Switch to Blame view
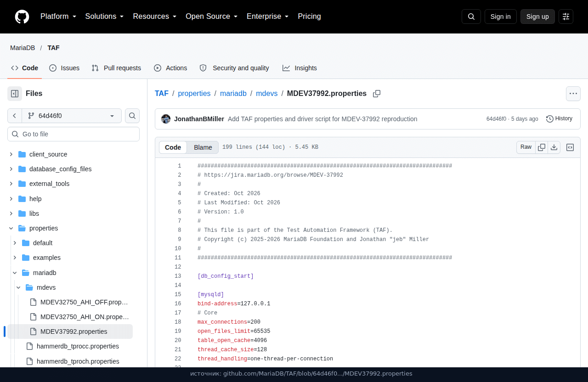Viewport: 588px width, 382px height. tap(203, 147)
